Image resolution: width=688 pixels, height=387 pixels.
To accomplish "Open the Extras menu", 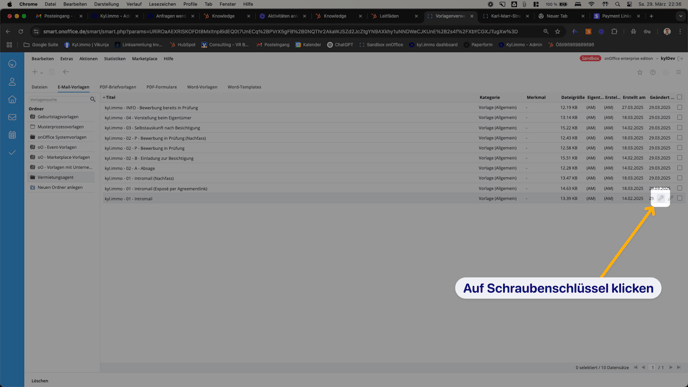I will (x=67, y=59).
